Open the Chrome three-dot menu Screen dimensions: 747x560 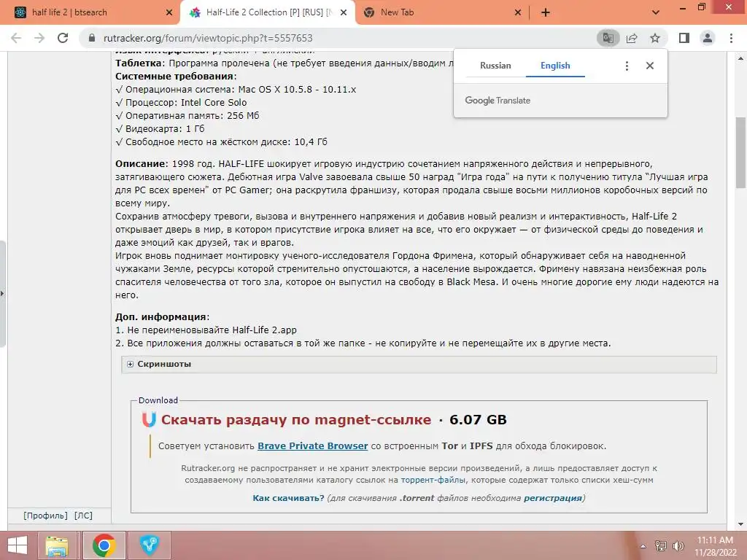coord(731,38)
